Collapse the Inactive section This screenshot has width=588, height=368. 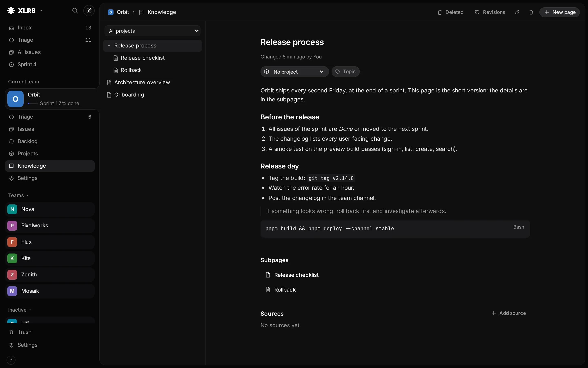tap(20, 310)
